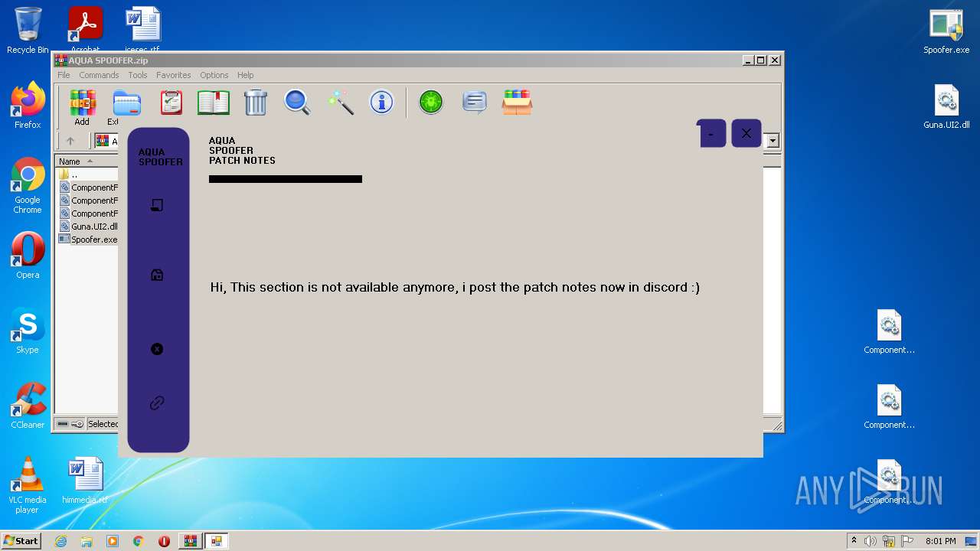Click the Info icon in WinRAR toolbar
The image size is (980, 551).
(381, 102)
